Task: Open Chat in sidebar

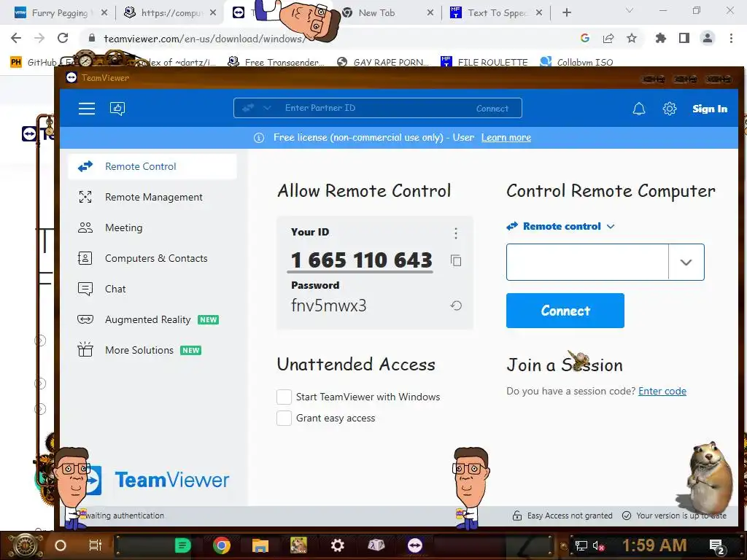Action: point(152,289)
